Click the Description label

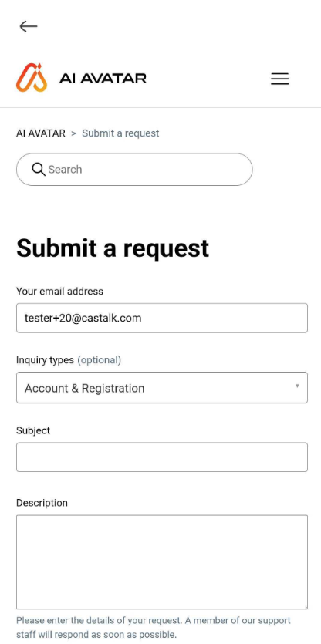(x=42, y=503)
